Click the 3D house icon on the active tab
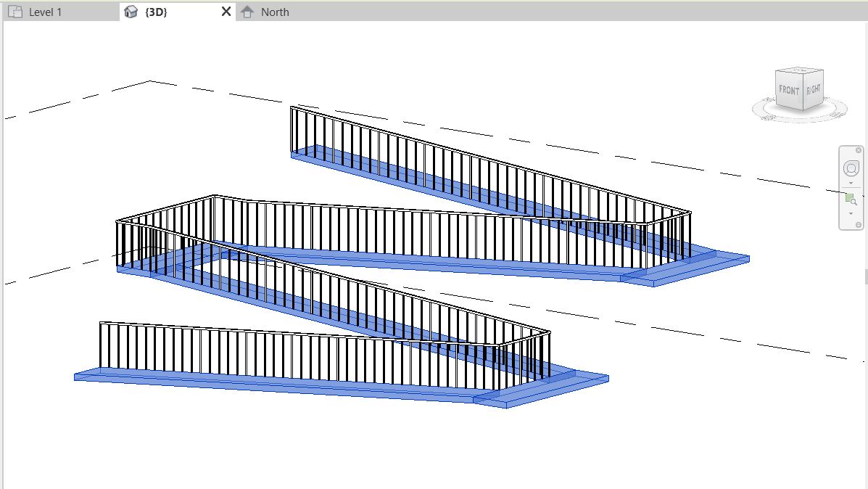This screenshot has width=868, height=489. pyautogui.click(x=131, y=12)
